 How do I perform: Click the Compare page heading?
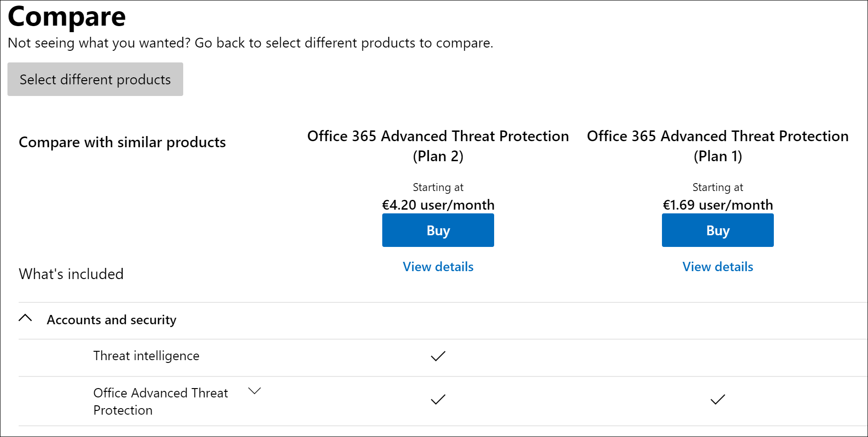point(67,17)
